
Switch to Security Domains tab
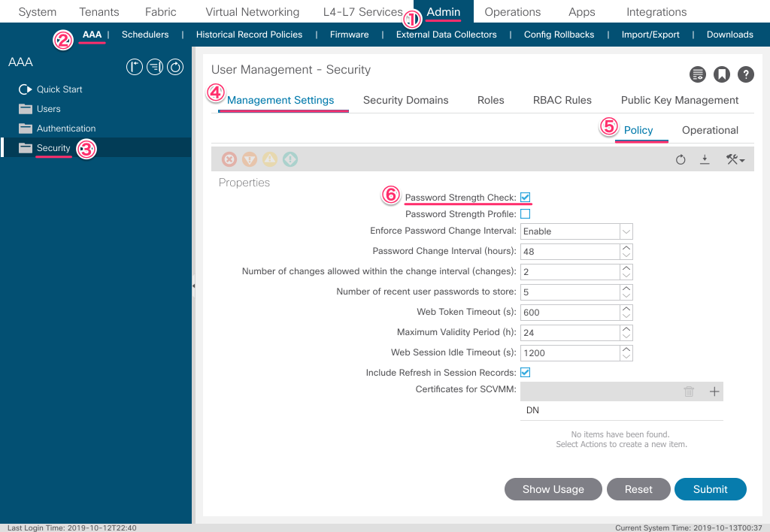pos(405,100)
